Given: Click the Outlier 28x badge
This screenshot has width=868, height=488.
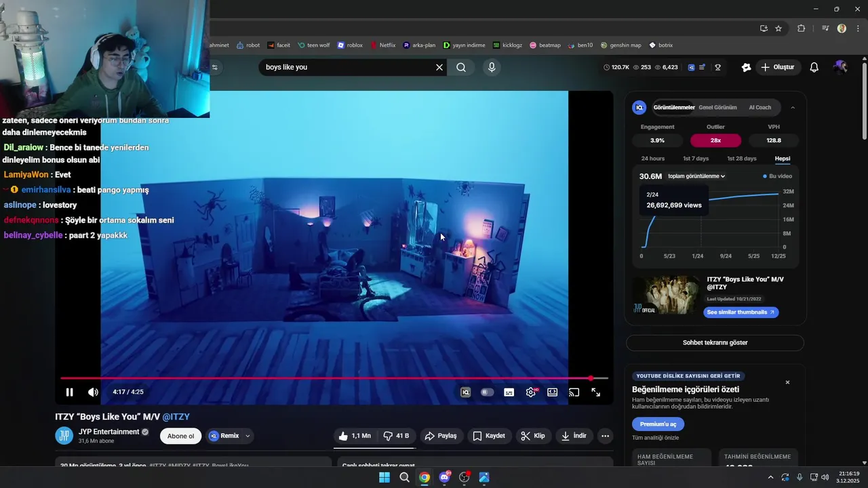Looking at the screenshot, I should [715, 140].
